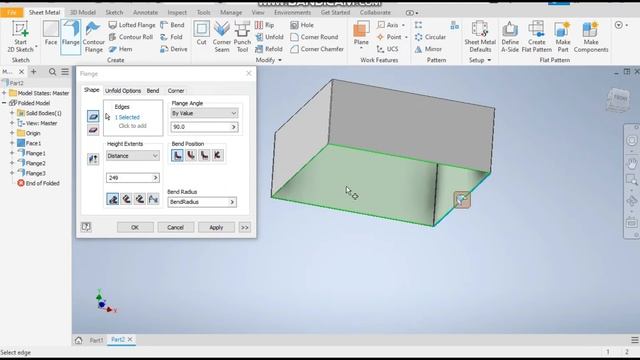Image resolution: width=640 pixels, height=360 pixels.
Task: Choose the Corner Chamfer tool
Action: [317, 49]
